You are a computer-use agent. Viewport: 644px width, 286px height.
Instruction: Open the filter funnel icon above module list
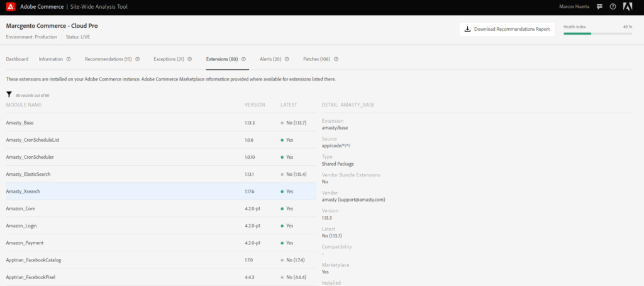(9, 94)
